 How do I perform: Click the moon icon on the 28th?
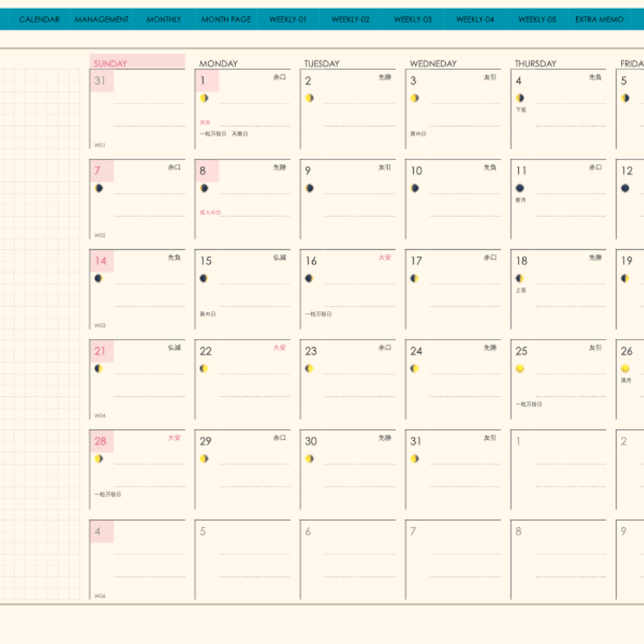(x=99, y=458)
